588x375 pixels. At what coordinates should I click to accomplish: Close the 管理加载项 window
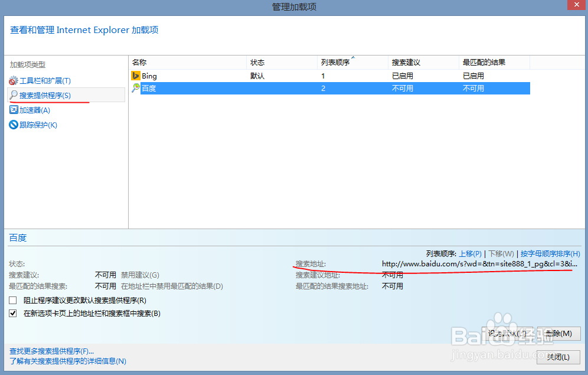[x=577, y=5]
